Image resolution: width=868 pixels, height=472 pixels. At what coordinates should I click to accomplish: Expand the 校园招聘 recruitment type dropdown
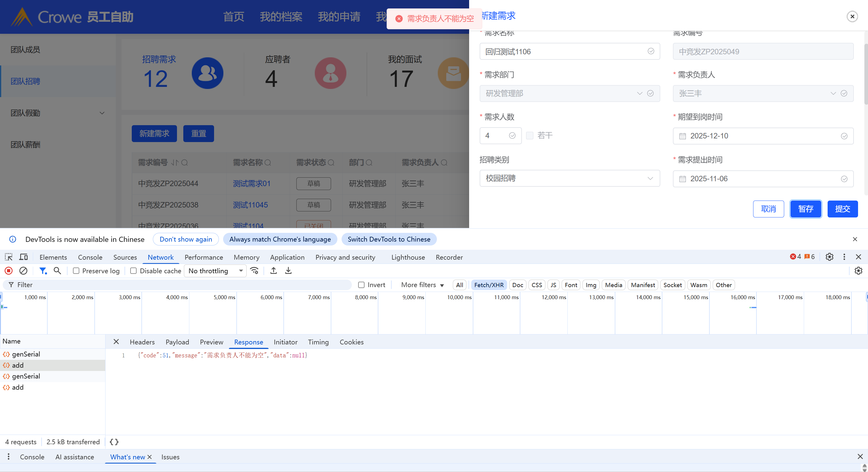[570, 178]
